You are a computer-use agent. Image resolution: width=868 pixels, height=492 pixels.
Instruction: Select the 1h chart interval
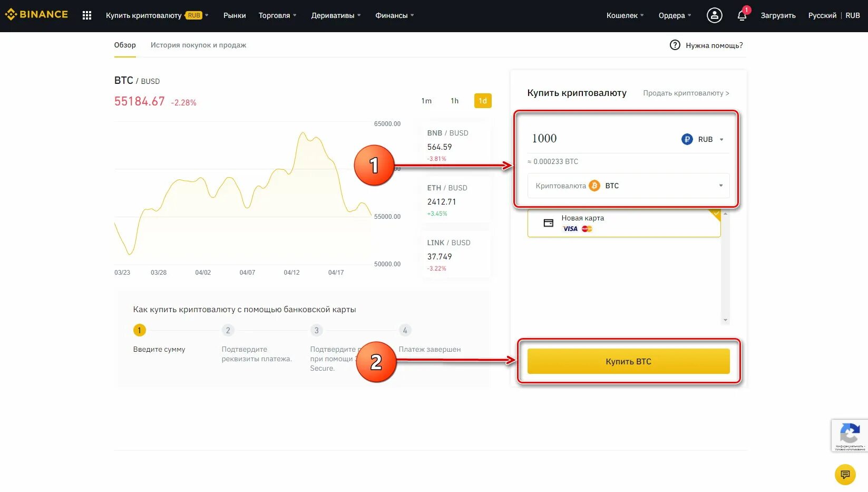(x=454, y=101)
